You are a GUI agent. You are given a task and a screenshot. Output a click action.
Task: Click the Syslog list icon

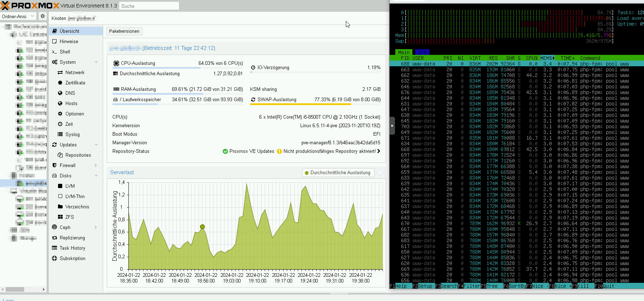pyautogui.click(x=60, y=134)
